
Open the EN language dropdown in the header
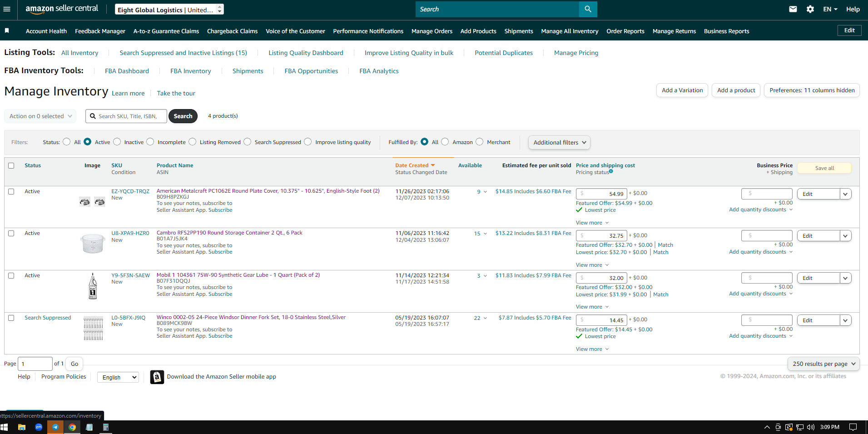pos(830,9)
